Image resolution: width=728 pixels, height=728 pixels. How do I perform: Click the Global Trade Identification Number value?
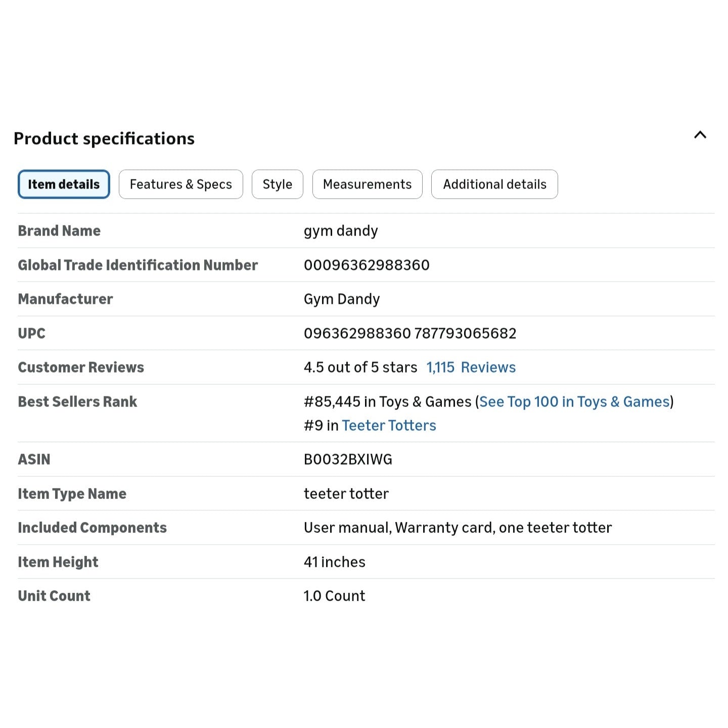point(367,265)
